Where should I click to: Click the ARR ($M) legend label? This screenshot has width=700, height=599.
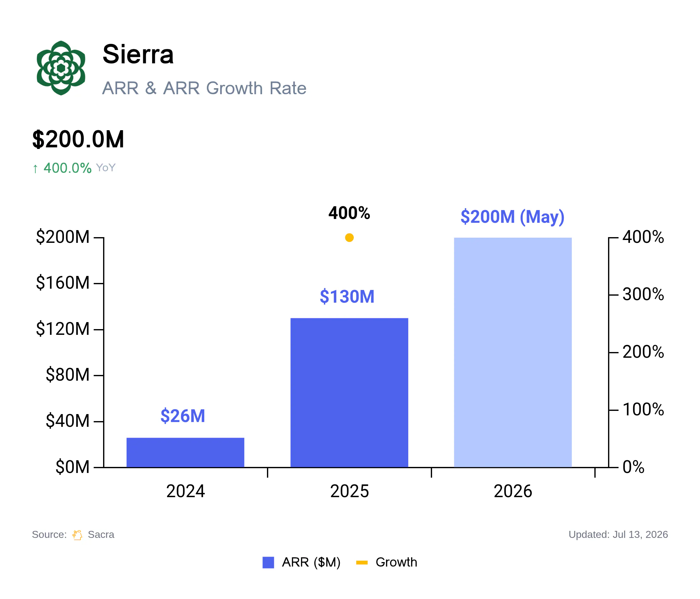click(311, 562)
